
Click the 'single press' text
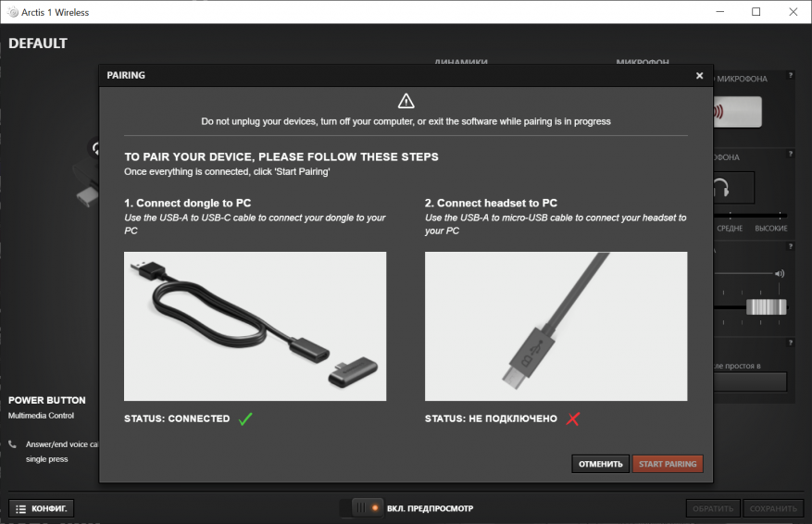tap(46, 459)
